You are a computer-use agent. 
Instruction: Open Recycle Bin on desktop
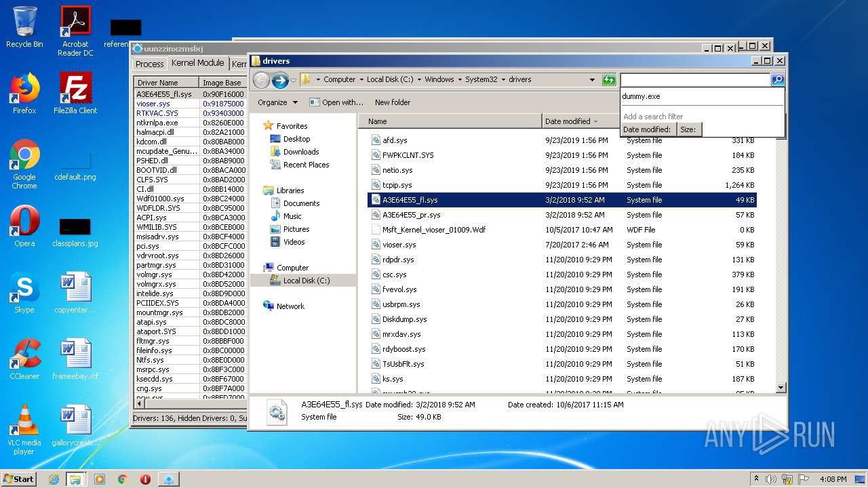(24, 27)
